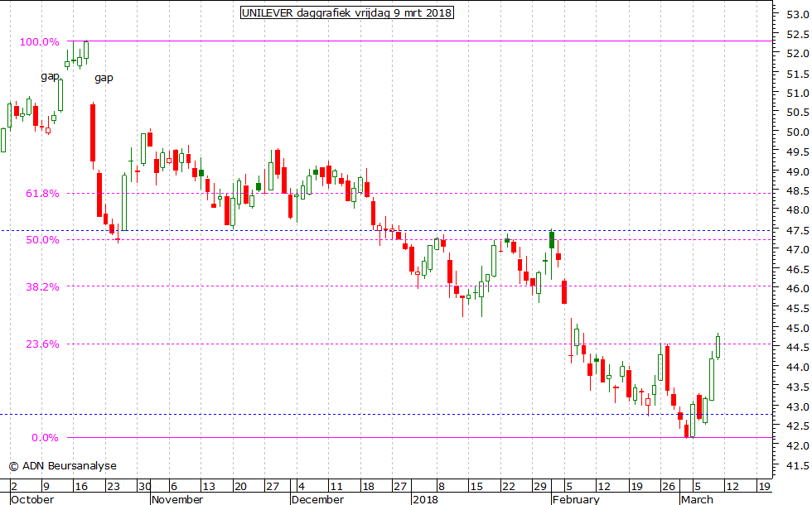This screenshot has height=505, width=812.
Task: Click the 49.0 price axis value
Action: click(x=797, y=171)
